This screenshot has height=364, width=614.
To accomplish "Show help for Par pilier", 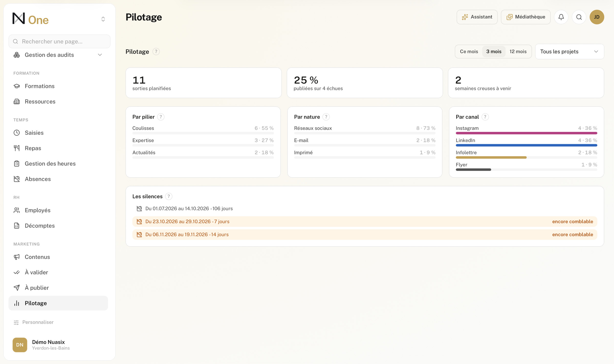I will 161,117.
